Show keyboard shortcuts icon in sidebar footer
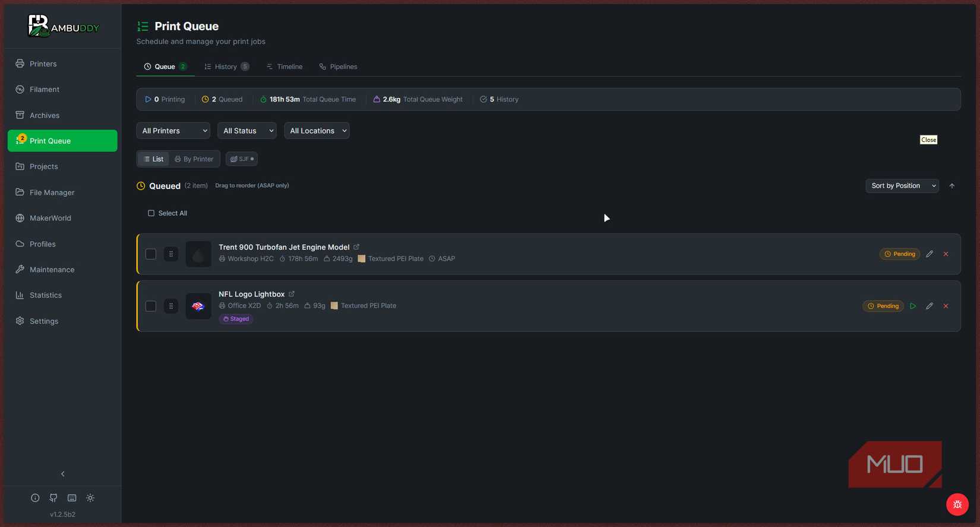Screen dimensions: 980x527 pyautogui.click(x=72, y=498)
